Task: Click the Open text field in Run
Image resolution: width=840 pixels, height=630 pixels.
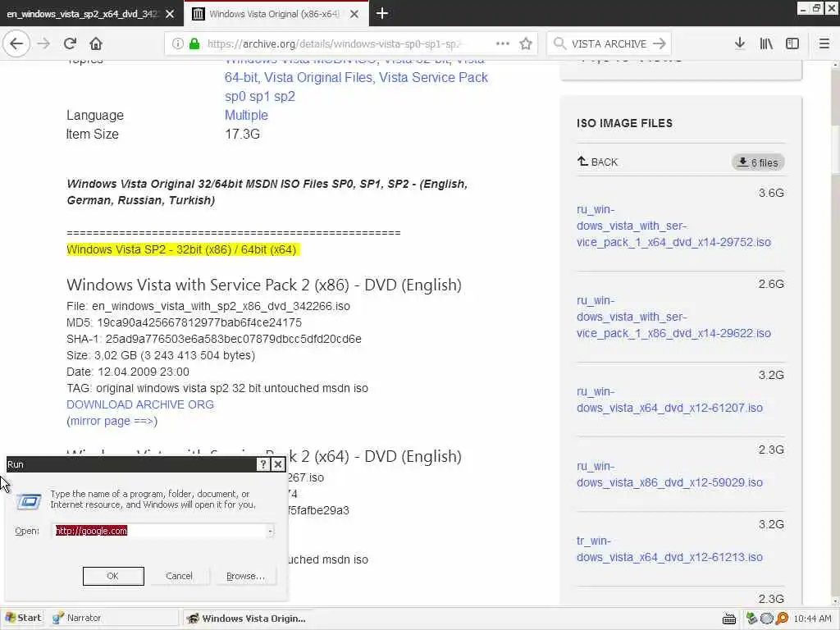Action: (161, 531)
